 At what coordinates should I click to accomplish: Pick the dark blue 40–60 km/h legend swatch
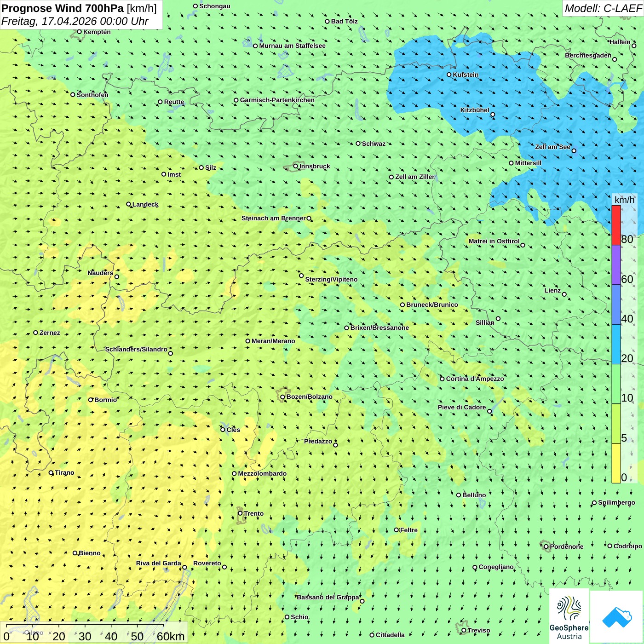coord(616,305)
